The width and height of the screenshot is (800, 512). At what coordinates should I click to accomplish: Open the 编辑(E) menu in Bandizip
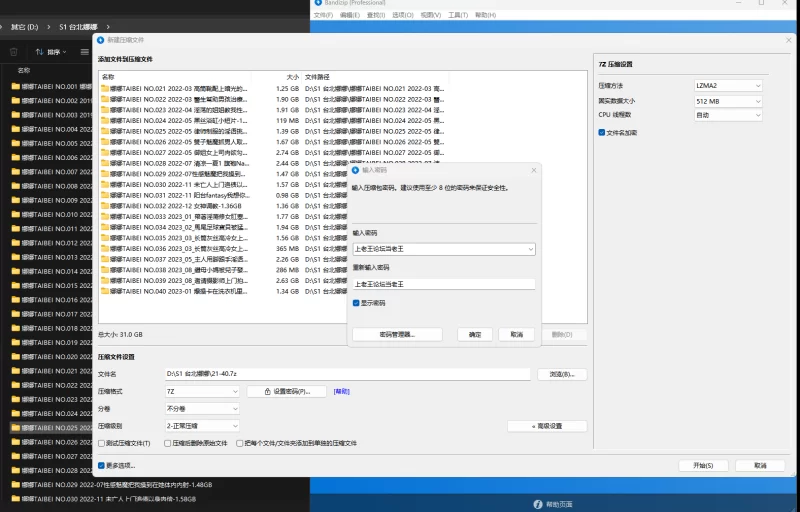click(349, 15)
